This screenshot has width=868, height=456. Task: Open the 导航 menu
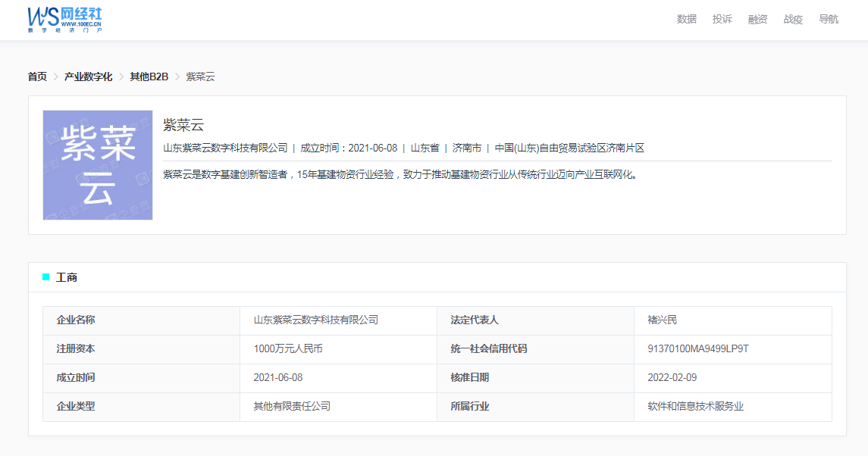(x=828, y=20)
